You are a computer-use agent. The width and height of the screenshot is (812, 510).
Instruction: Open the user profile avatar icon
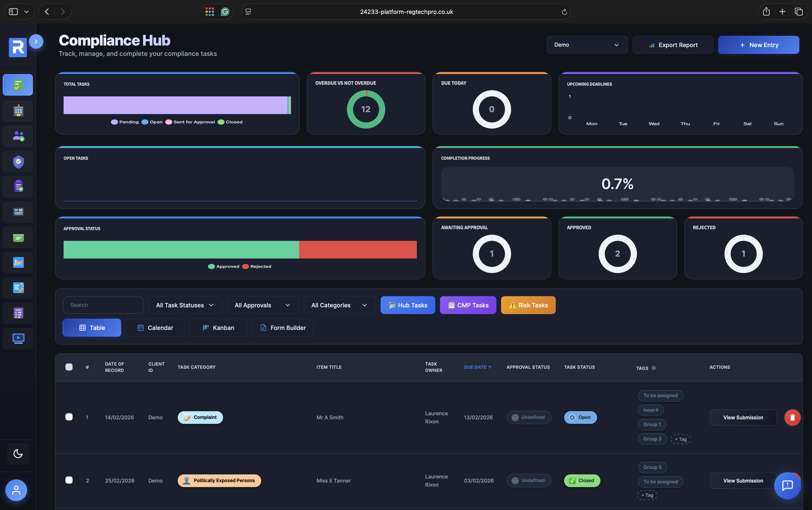(x=16, y=490)
